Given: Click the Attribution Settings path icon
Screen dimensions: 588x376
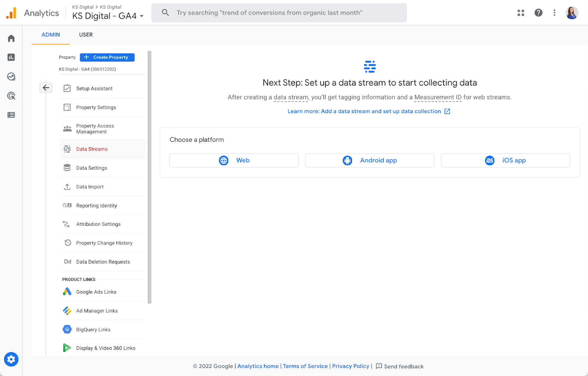Looking at the screenshot, I should click(67, 224).
